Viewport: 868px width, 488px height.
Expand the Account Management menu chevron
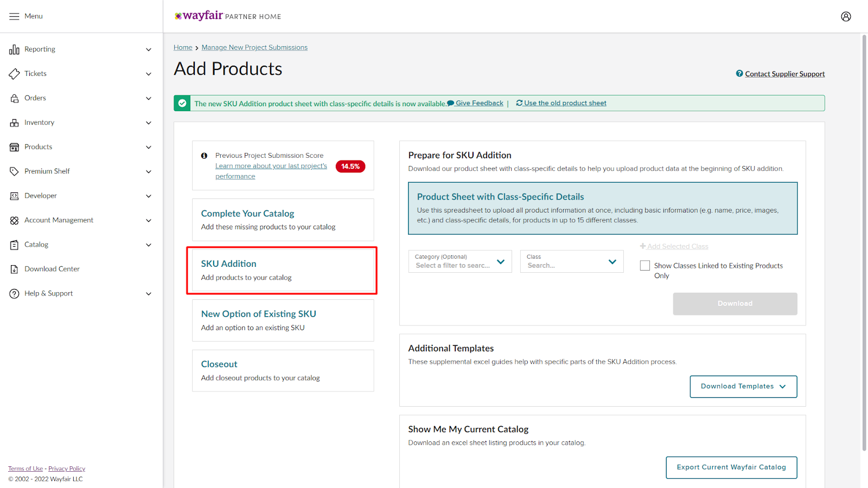(x=149, y=220)
